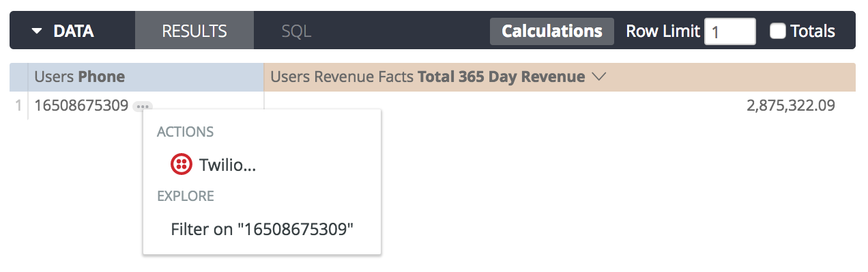Click the Totals label text
This screenshot has height=272, width=868.
pyautogui.click(x=813, y=31)
